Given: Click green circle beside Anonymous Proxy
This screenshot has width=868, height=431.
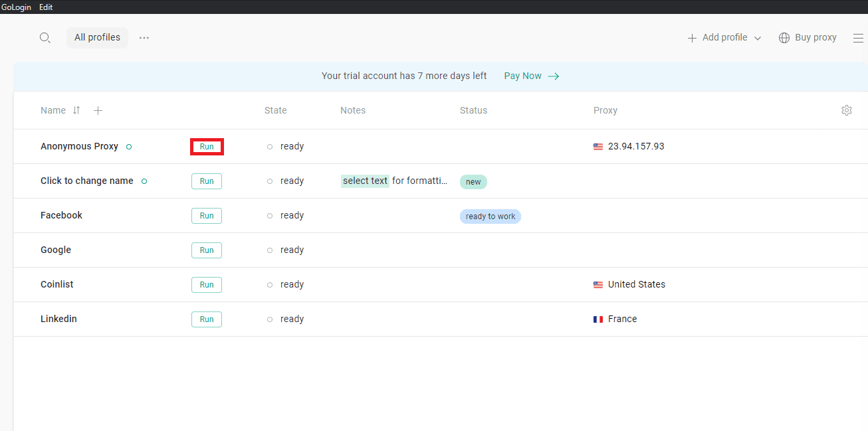Looking at the screenshot, I should pyautogui.click(x=129, y=147).
